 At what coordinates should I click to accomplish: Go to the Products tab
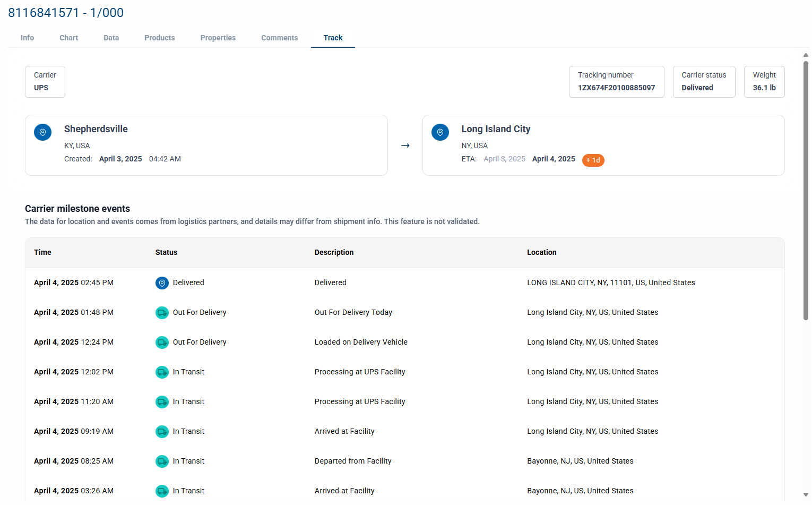159,38
